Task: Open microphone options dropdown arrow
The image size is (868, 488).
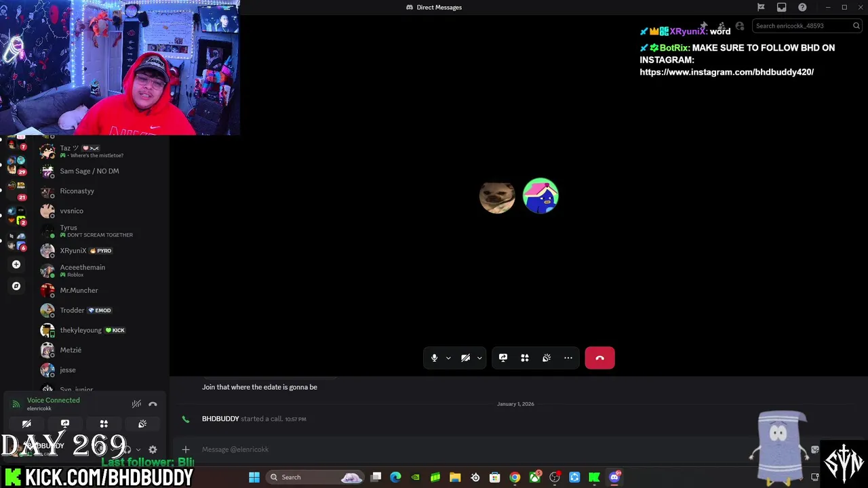Action: click(448, 358)
